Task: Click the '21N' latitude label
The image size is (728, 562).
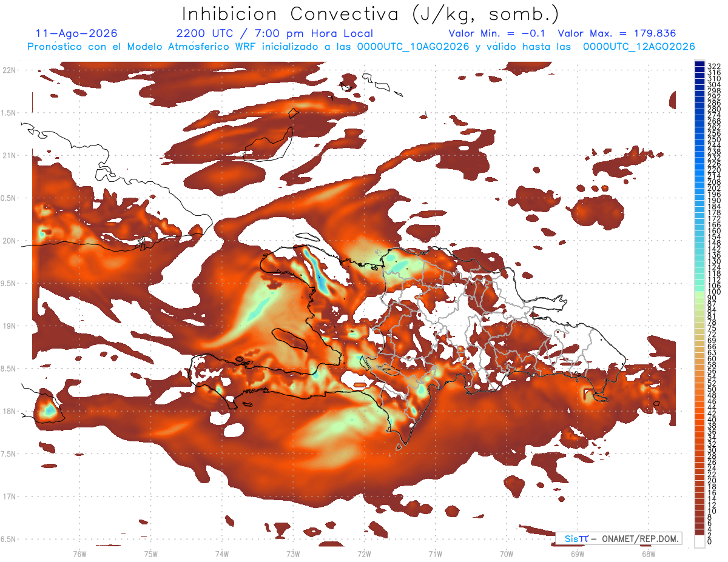Action: point(10,156)
